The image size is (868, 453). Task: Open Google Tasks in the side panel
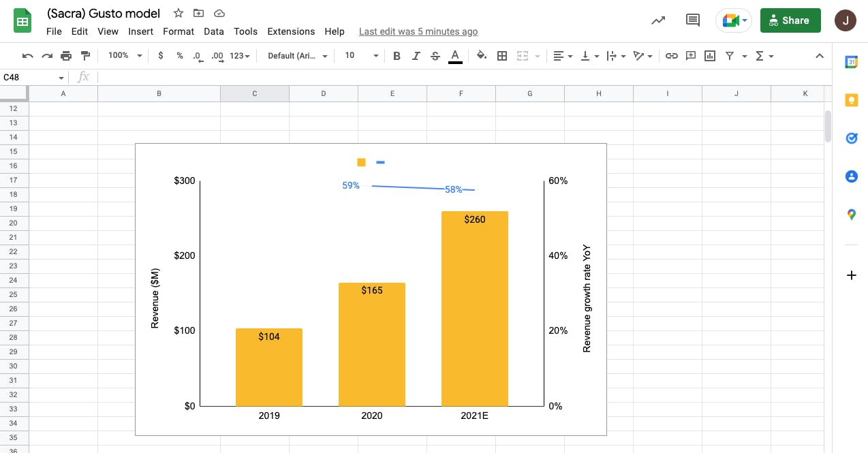851,138
